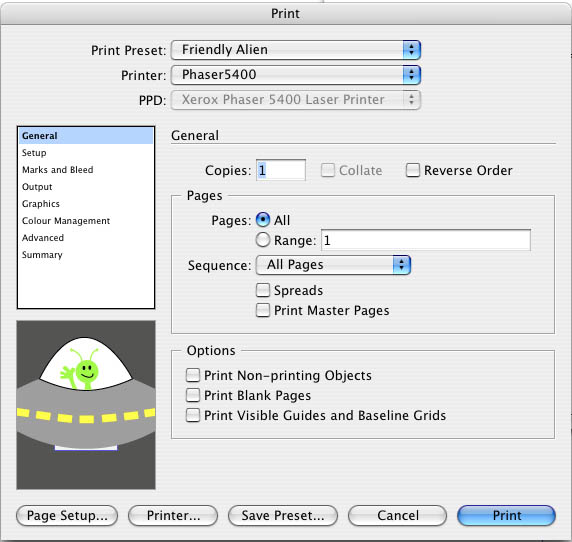Select the Range radio button

(x=263, y=240)
